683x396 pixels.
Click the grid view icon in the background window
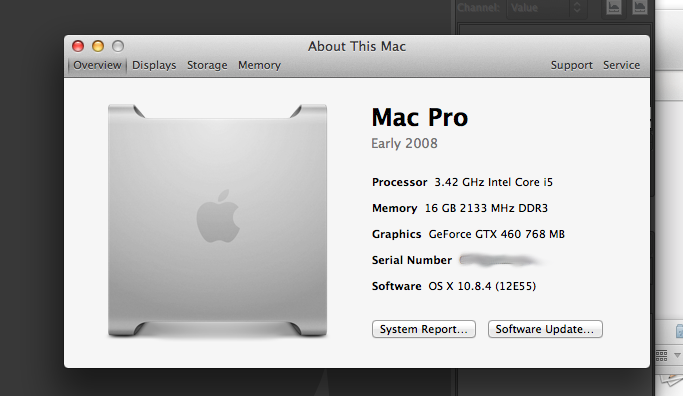pos(661,355)
